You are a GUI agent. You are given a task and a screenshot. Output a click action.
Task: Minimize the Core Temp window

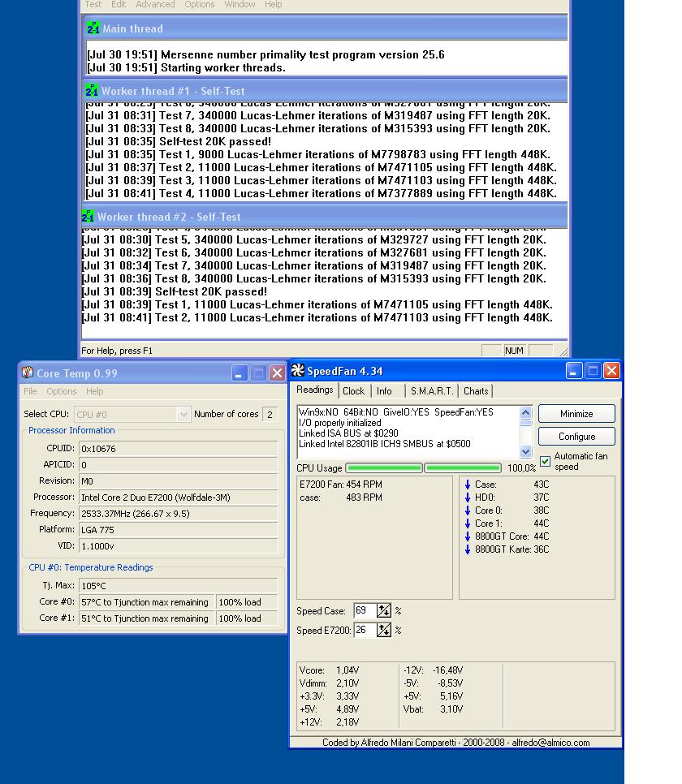[240, 373]
